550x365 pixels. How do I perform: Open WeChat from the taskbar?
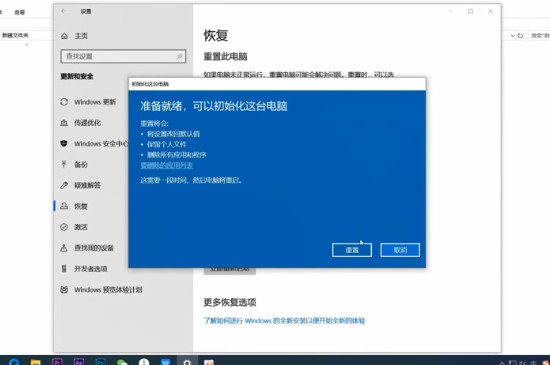122,362
